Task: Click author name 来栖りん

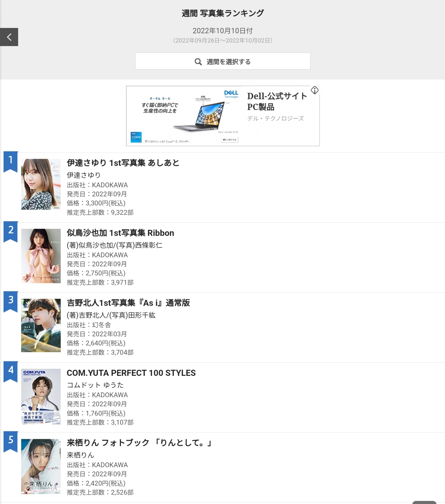Action: (80, 455)
